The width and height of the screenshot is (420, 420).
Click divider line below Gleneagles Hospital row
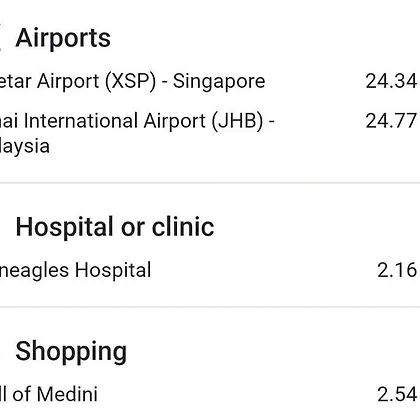(210, 307)
